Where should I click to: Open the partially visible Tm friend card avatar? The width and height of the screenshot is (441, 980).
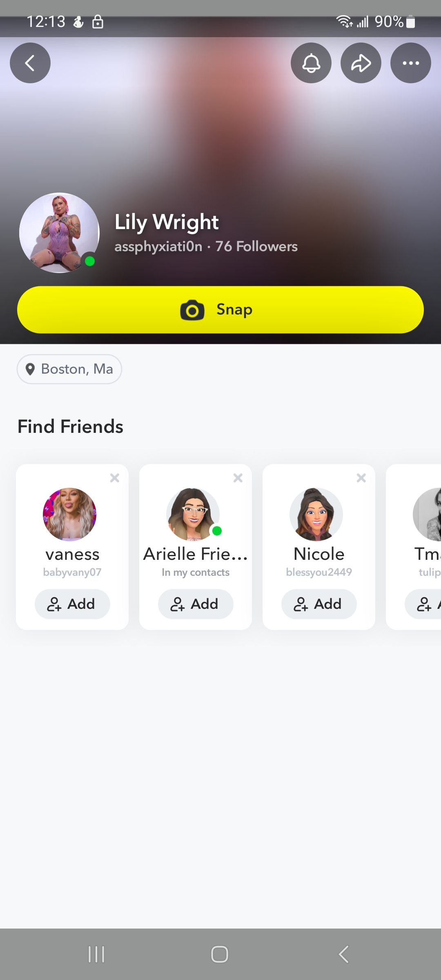(428, 514)
